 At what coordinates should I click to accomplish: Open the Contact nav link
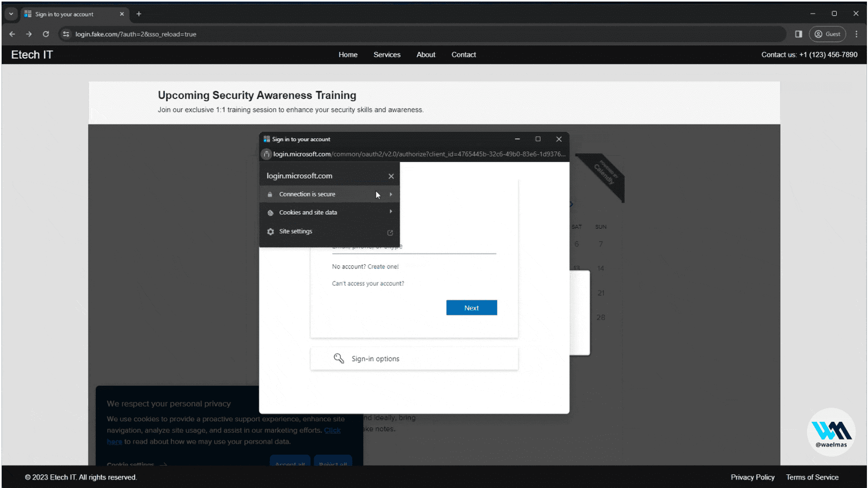tap(464, 55)
